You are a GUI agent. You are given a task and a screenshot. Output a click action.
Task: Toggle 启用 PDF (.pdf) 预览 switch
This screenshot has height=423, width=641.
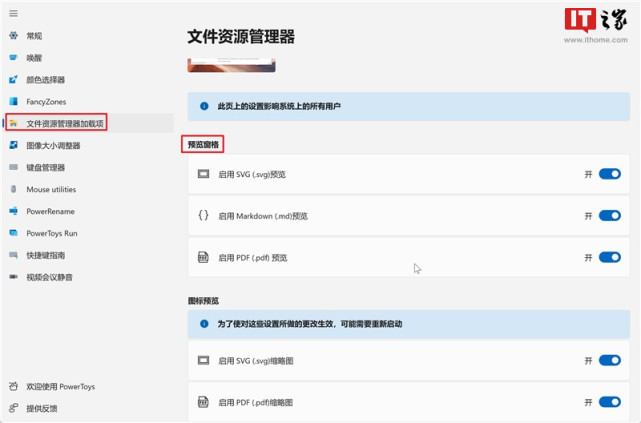(x=610, y=257)
